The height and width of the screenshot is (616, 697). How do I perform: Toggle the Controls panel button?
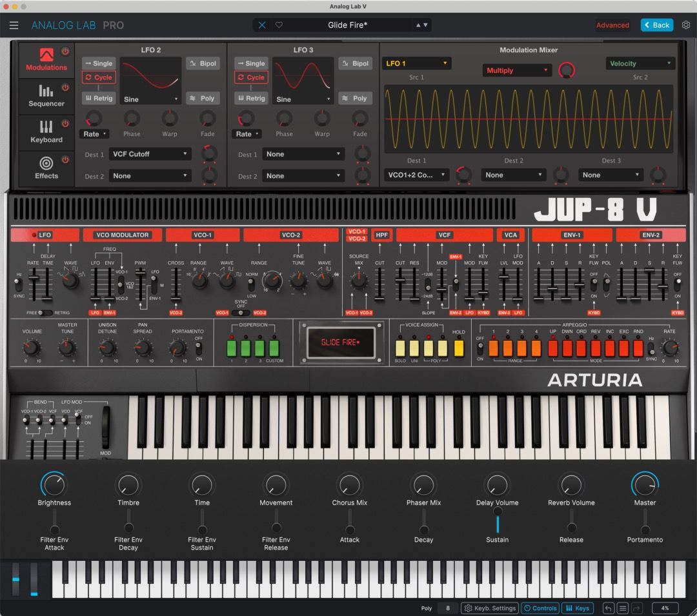(540, 608)
